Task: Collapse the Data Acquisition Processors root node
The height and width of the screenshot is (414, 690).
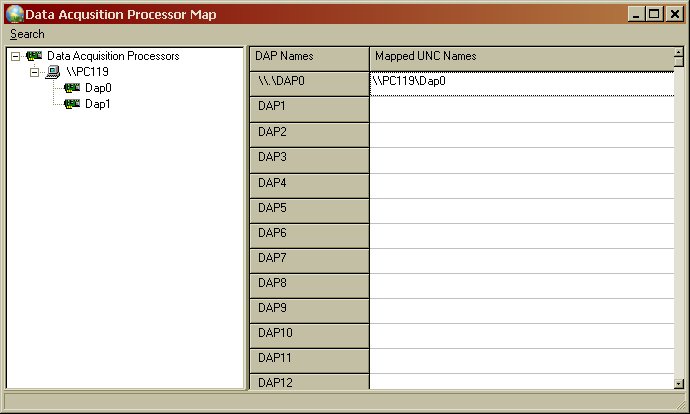Action: coord(15,56)
